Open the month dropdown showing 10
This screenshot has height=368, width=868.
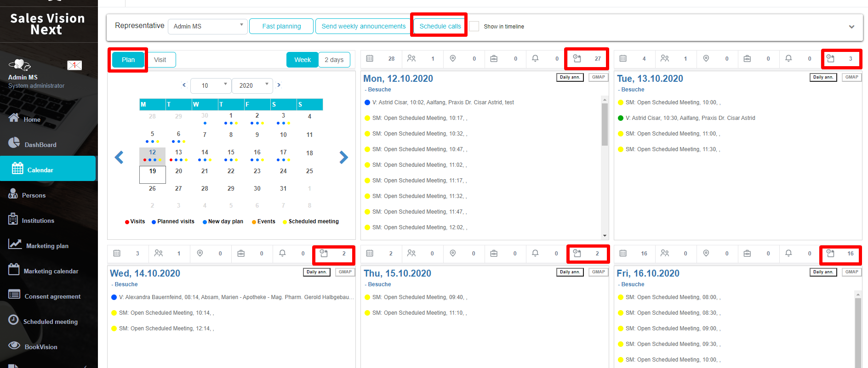211,85
